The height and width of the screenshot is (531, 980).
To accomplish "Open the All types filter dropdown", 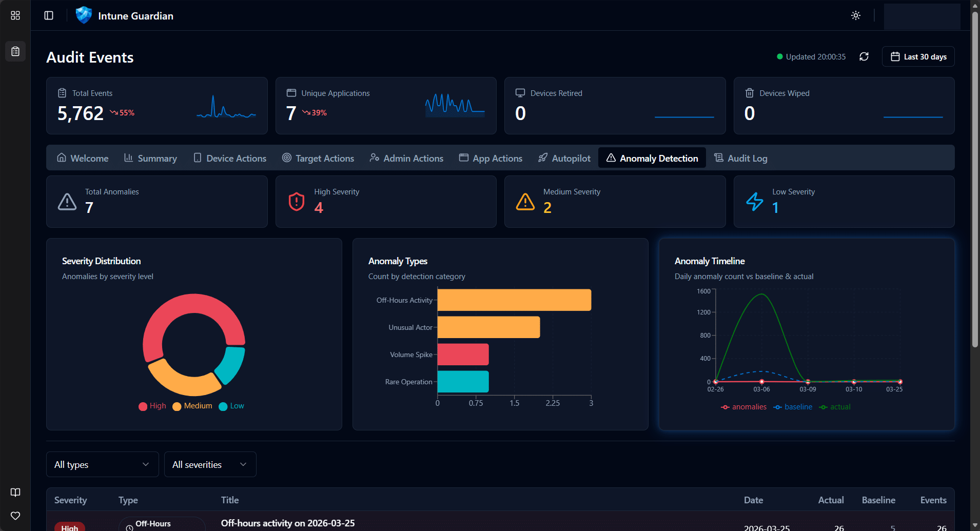I will [102, 464].
